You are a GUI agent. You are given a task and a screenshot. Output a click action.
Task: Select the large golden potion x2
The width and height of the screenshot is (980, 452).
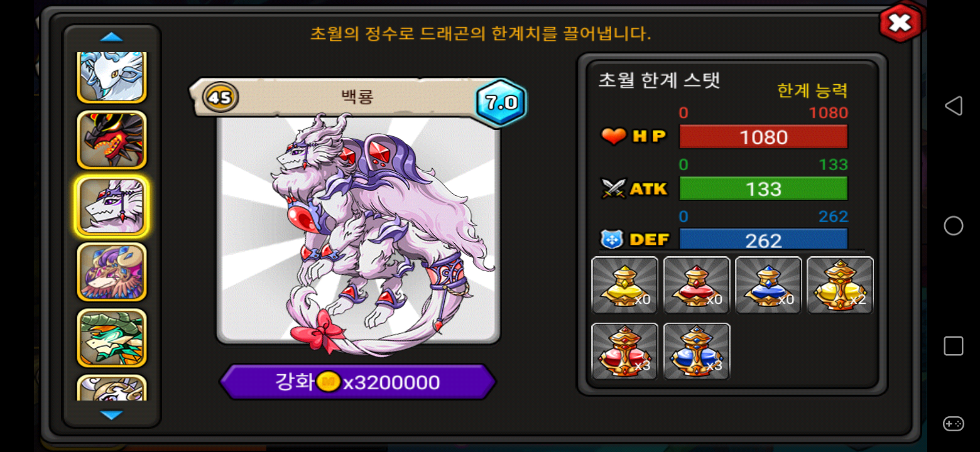tap(840, 285)
